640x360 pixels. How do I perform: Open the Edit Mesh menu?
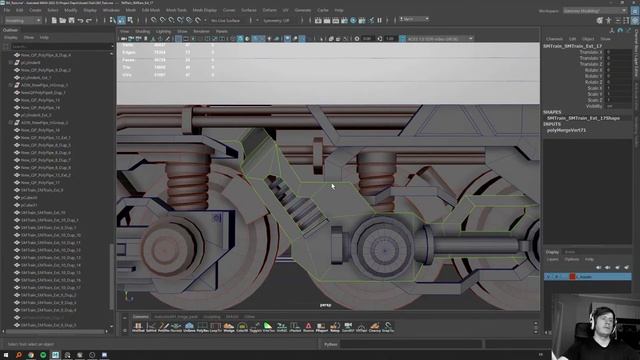click(x=151, y=10)
